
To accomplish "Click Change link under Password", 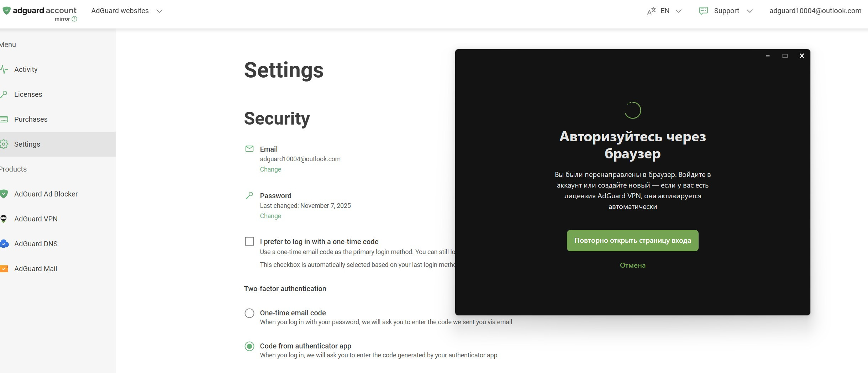I will pos(270,216).
